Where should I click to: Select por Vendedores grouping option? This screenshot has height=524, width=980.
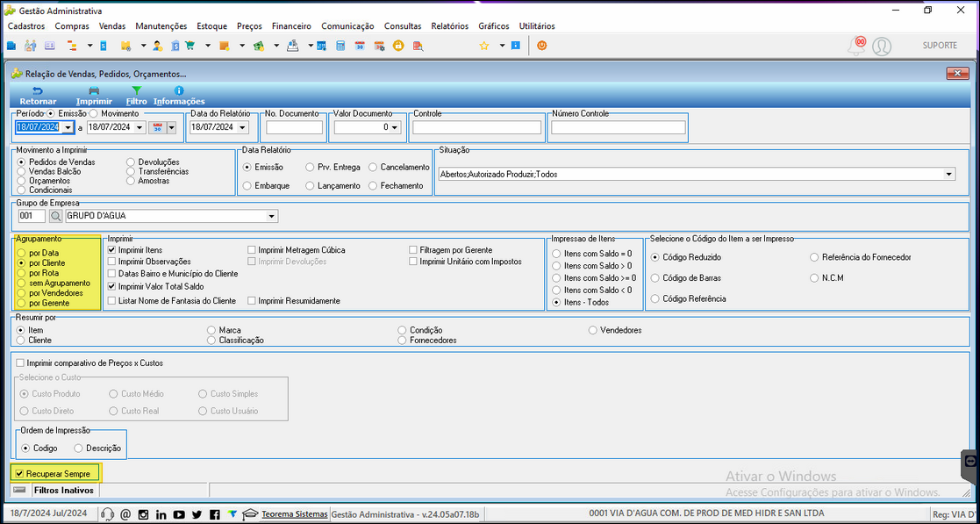[x=21, y=292]
